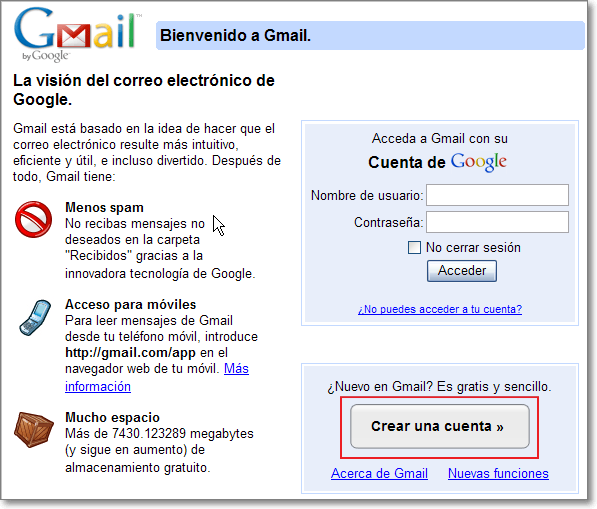Click the mobile phone icon
Image resolution: width=597 pixels, height=509 pixels.
(35, 318)
